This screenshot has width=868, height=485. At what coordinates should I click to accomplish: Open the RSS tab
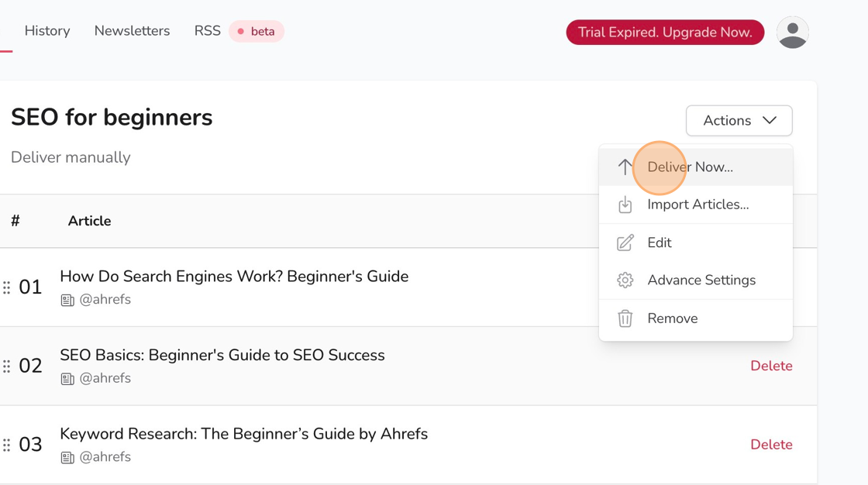pos(207,31)
